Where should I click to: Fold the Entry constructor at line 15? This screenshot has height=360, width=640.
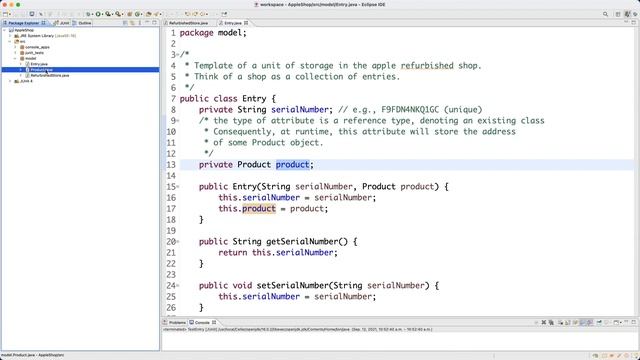point(178,187)
